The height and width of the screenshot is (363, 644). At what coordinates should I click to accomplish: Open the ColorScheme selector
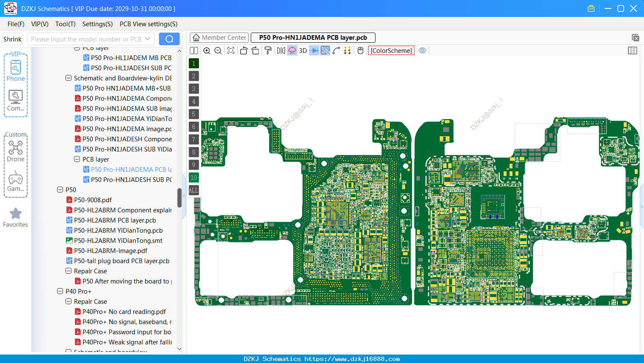(x=391, y=50)
